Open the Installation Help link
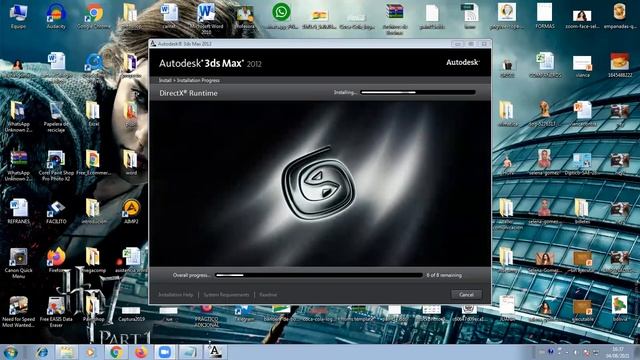 [176, 295]
